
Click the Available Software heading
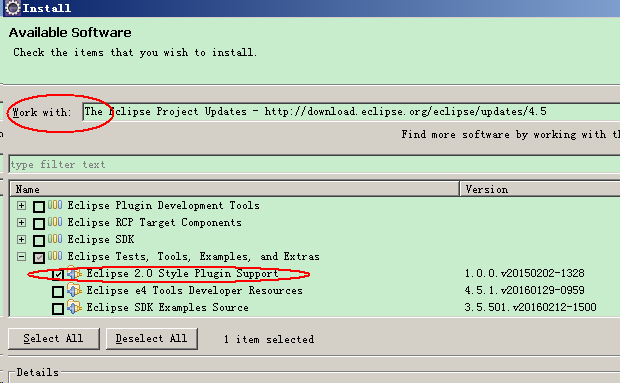70,32
